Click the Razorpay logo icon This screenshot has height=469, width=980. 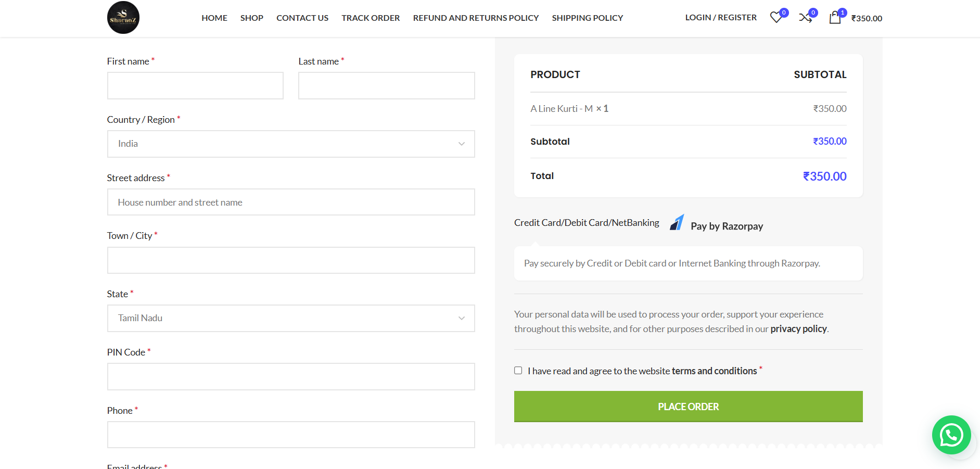(677, 223)
